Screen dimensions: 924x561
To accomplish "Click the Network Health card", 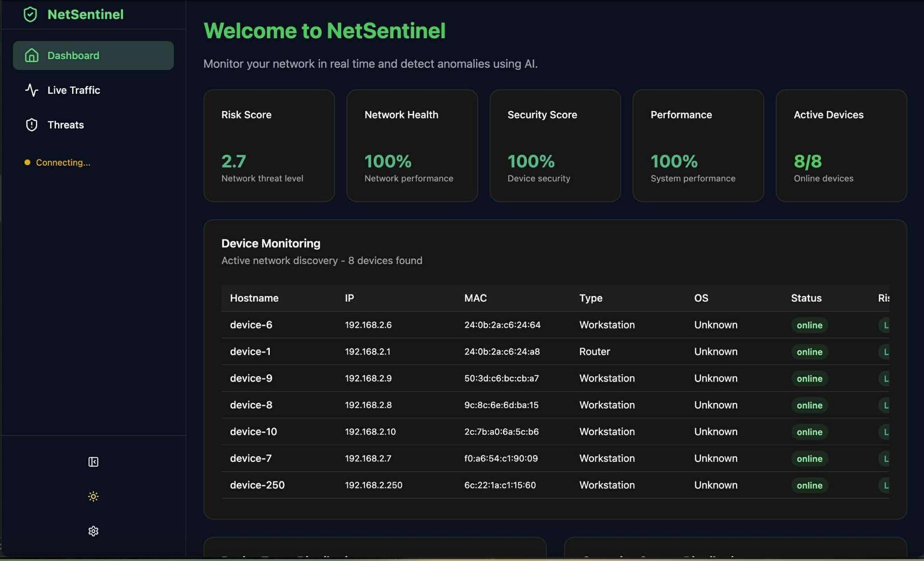I will (412, 145).
